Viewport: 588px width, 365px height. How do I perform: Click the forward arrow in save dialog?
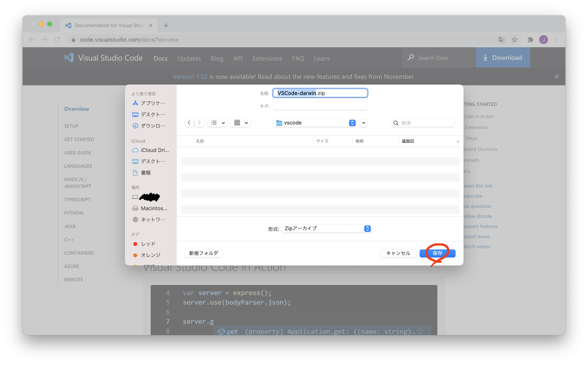pyautogui.click(x=199, y=123)
